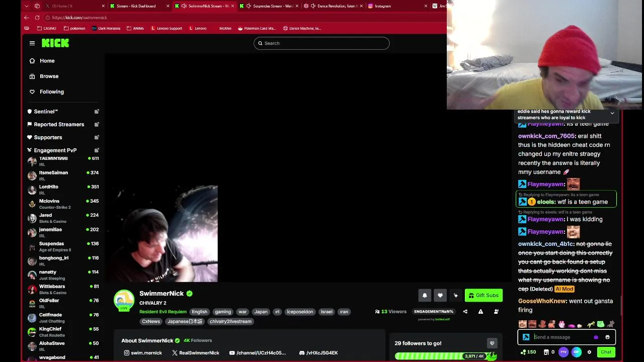Open the Lenovo Support bookmark
Screen dimensions: 644x362
click(167, 29)
